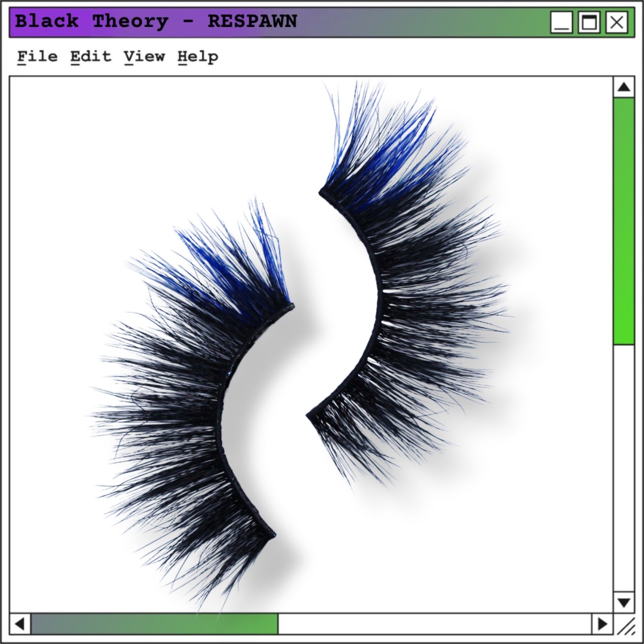Screen dimensions: 644x644
Task: Click the scroll left arrow
Action: (20, 623)
